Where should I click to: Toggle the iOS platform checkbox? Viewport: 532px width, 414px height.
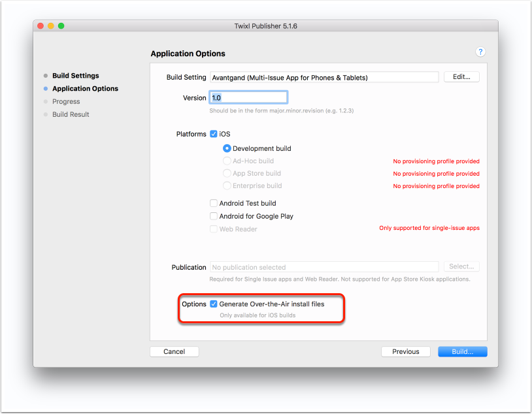click(214, 134)
